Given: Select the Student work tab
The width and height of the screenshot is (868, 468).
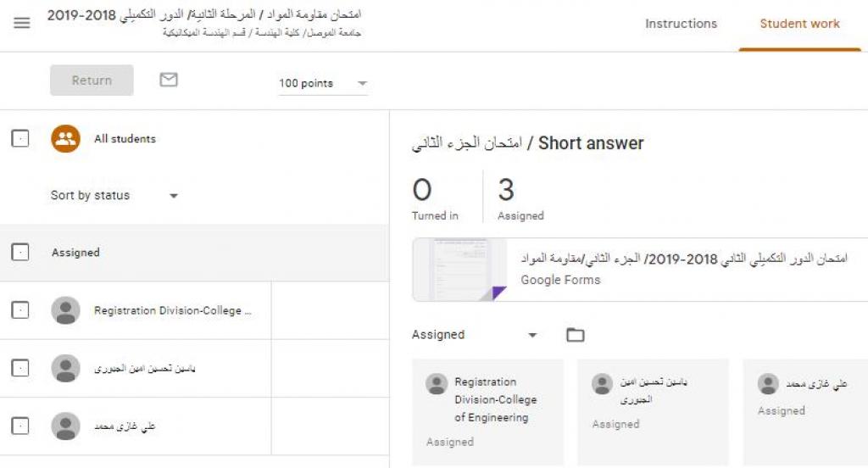Looking at the screenshot, I should 799,24.
